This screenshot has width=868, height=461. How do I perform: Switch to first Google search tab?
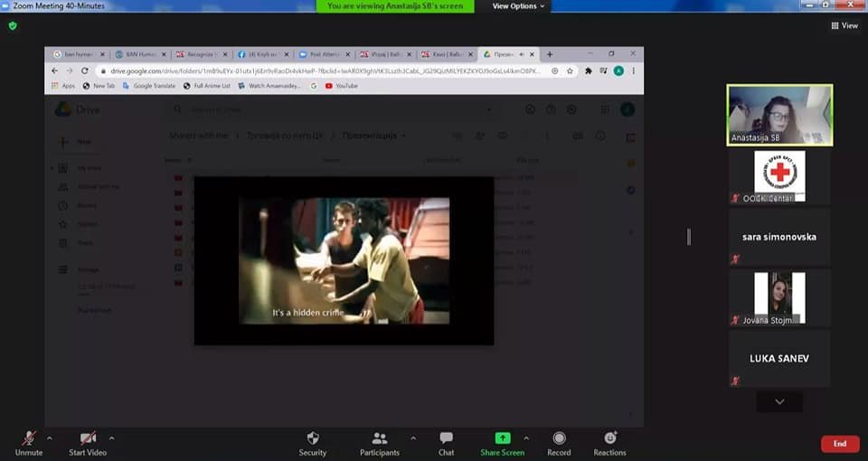coord(79,54)
